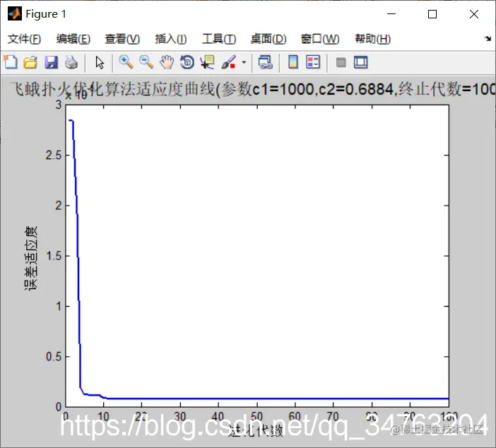496x448 pixels.
Task: Open the 工具(T) menu
Action: [x=219, y=39]
